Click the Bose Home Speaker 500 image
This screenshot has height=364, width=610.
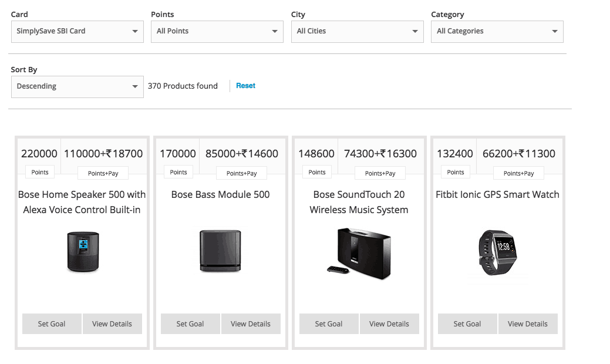coord(82,251)
